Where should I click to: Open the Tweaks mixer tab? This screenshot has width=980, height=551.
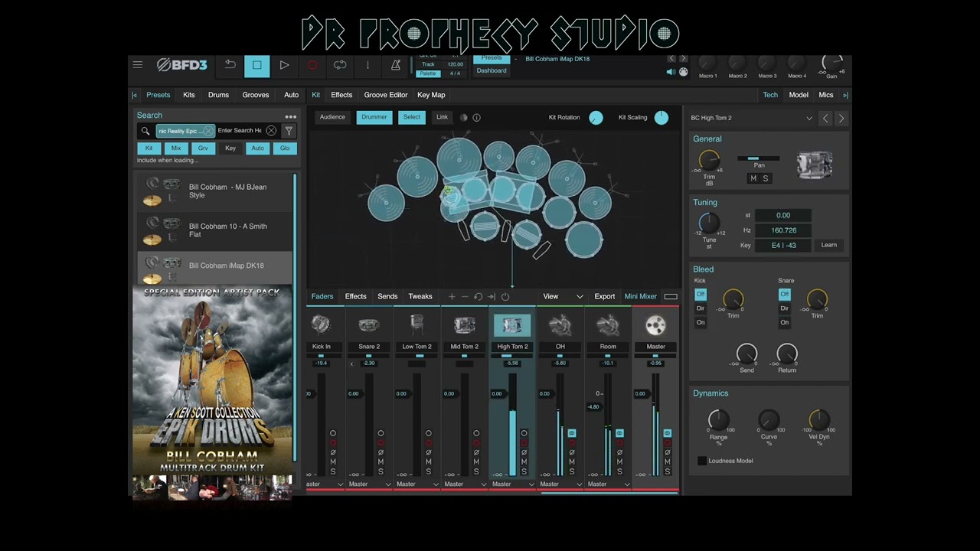click(420, 296)
